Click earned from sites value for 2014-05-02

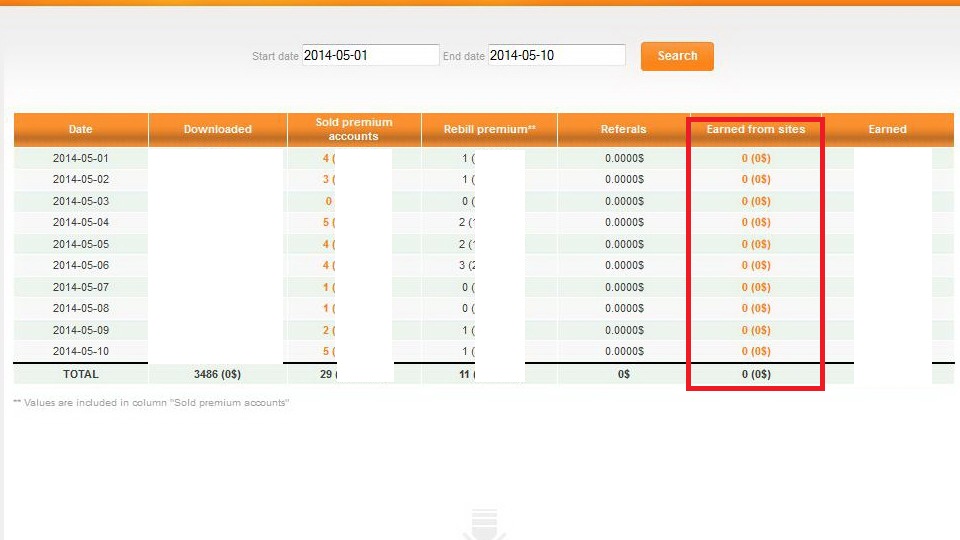pyautogui.click(x=755, y=179)
